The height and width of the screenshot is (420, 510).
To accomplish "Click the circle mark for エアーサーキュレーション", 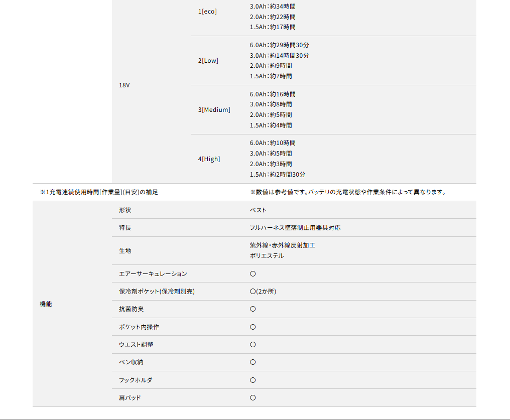I will point(253,274).
